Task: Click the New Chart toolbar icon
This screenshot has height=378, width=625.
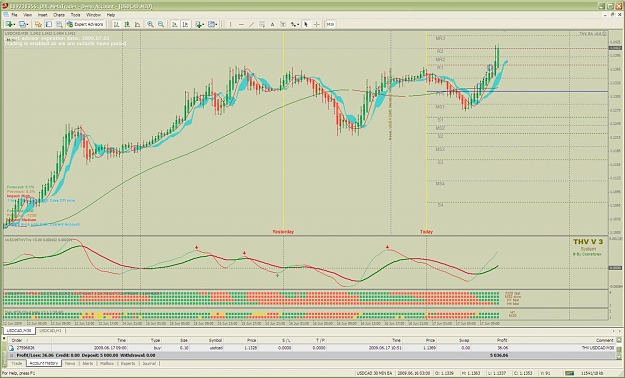Action: 9,24
